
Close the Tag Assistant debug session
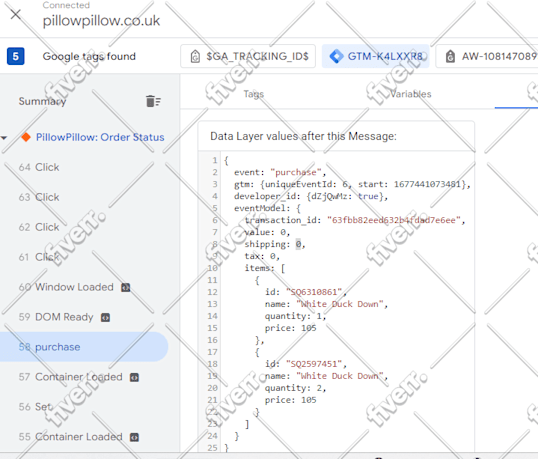click(x=15, y=14)
